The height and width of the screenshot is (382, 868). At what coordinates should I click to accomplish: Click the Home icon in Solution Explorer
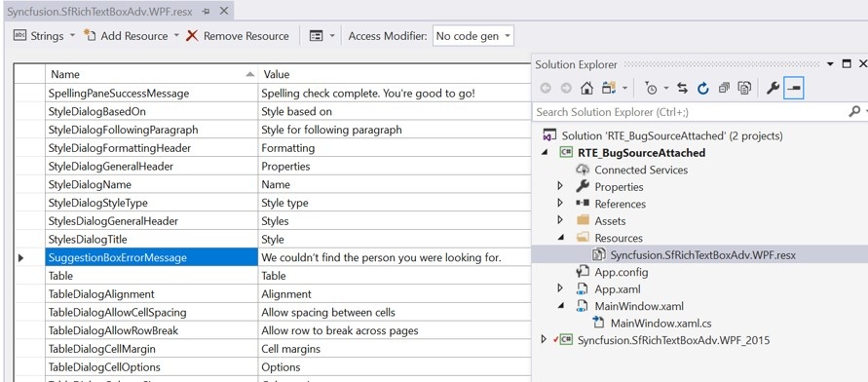[x=586, y=88]
